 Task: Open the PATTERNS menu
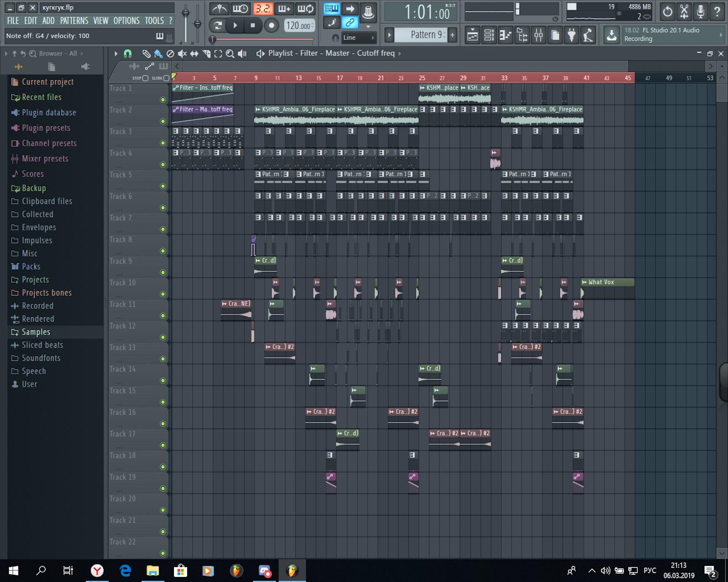tap(74, 21)
